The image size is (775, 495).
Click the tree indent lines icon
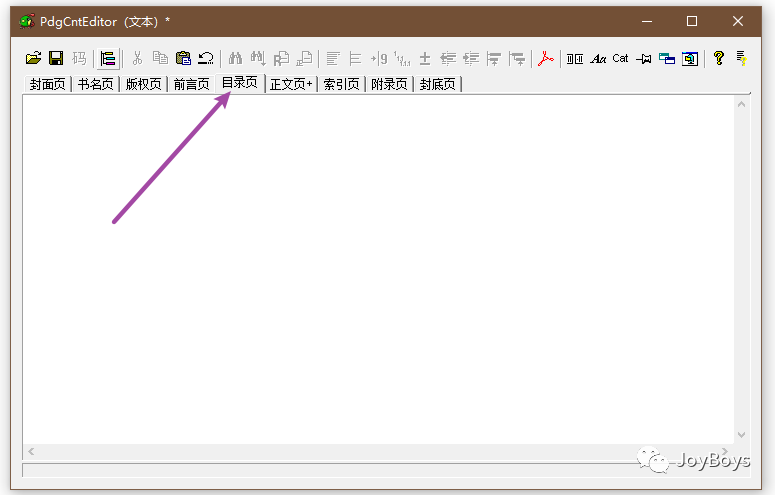coord(355,58)
